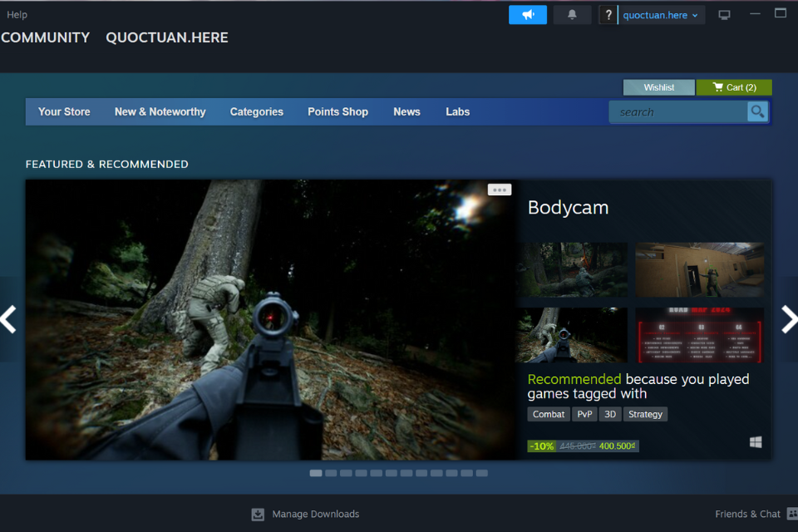Click the 3D tag

coord(609,414)
